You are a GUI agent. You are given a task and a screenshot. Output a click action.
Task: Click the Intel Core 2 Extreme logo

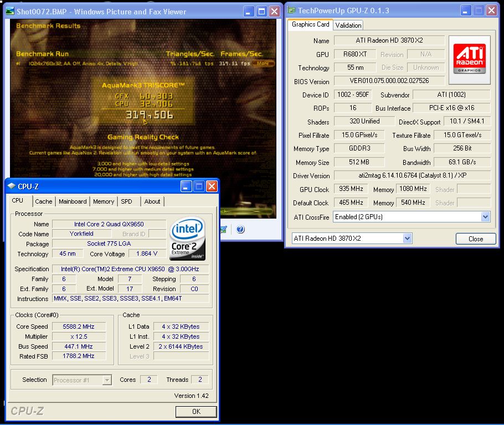(187, 239)
